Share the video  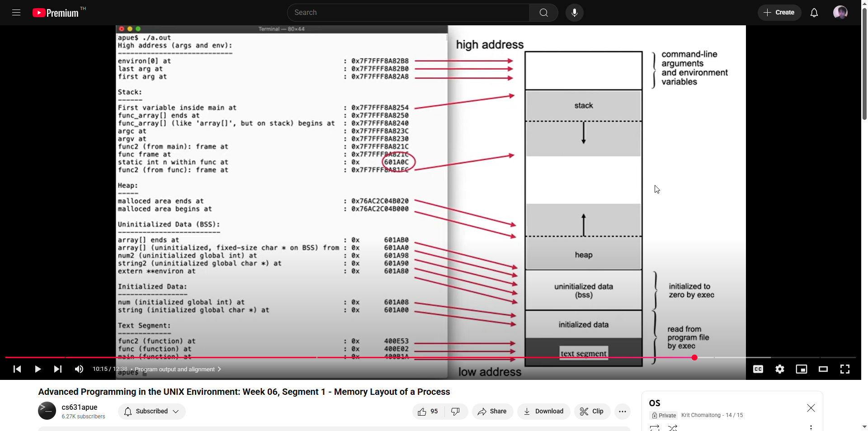492,411
